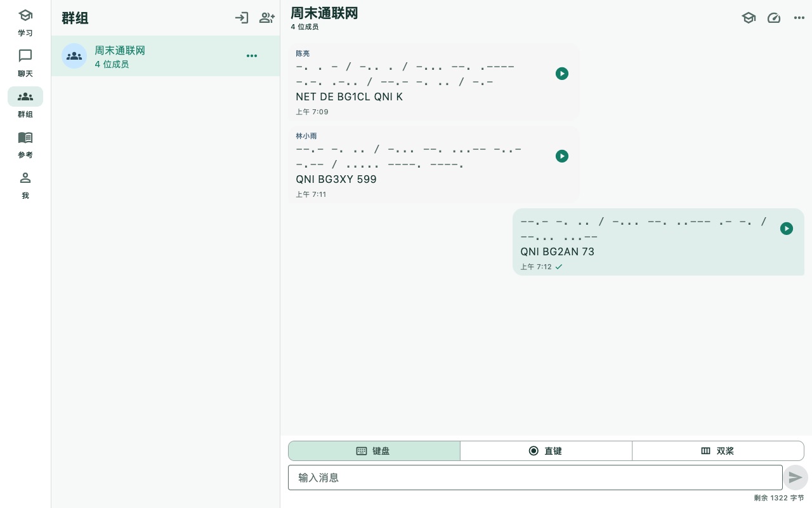Open the 周末通联网 group row options menu
812x508 pixels.
[252, 56]
